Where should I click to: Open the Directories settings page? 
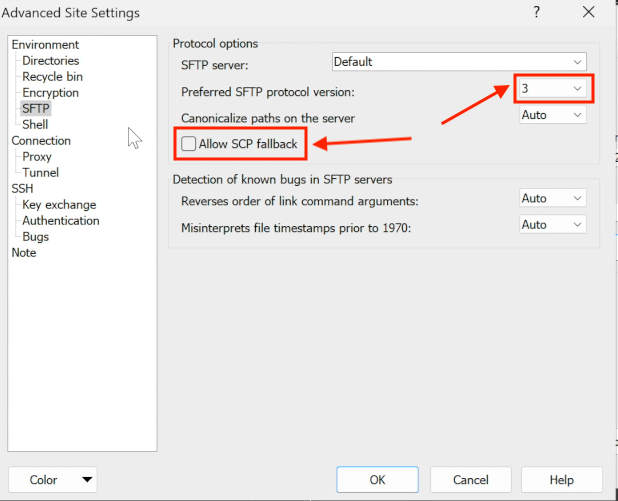(x=50, y=61)
